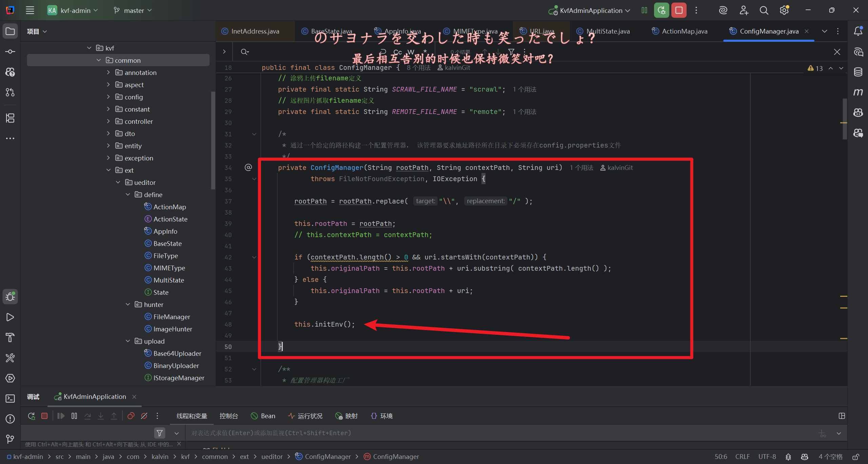868x464 pixels.
Task: Collapse the upload folder
Action: (128, 341)
